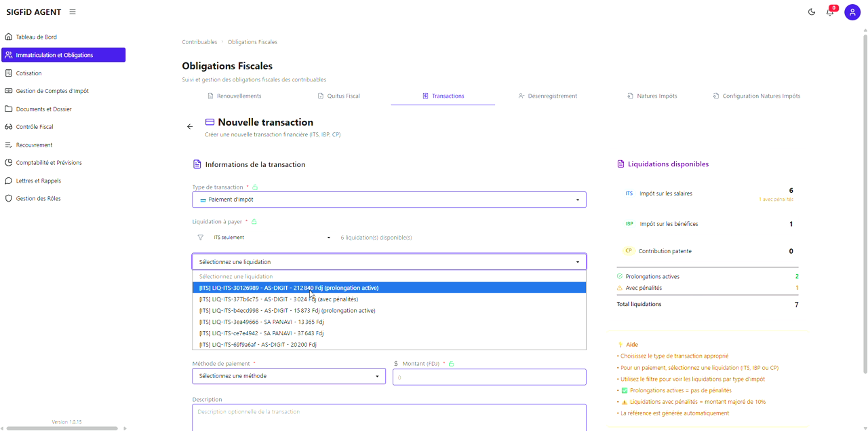Click the Montant (FDJ) input field
This screenshot has height=431, width=868.
pos(489,377)
